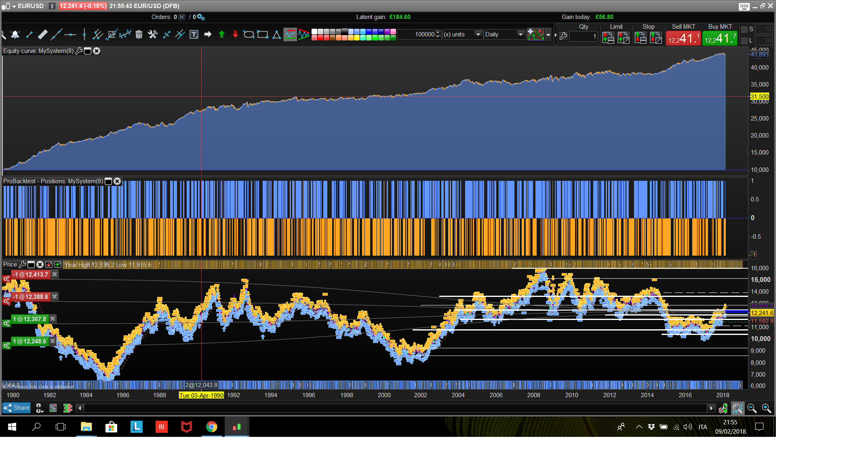Select the green up arrow tool
This screenshot has height=466, width=868.
point(221,35)
